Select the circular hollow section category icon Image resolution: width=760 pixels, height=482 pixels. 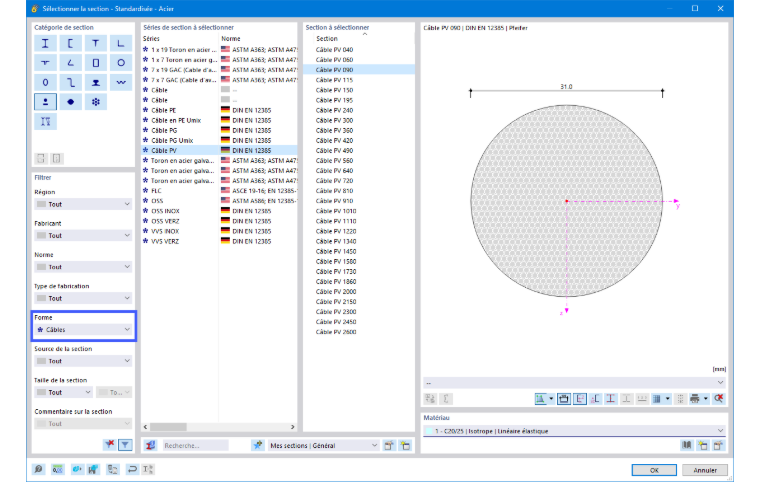(x=121, y=63)
